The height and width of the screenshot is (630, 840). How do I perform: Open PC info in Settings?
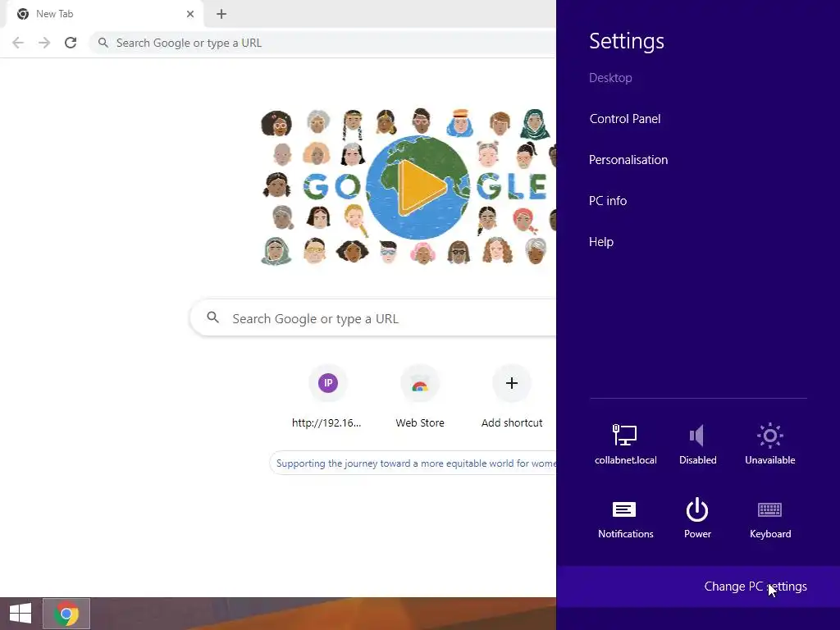coord(608,201)
